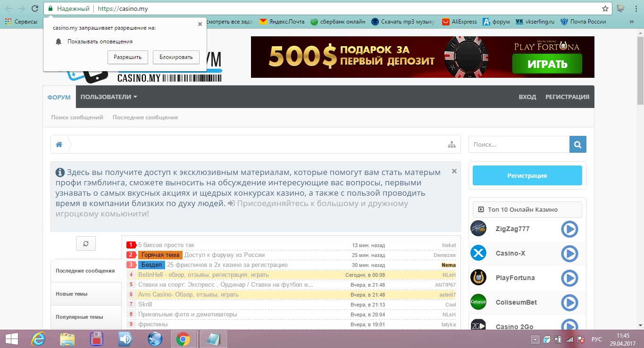Image resolution: width=644 pixels, height=348 pixels.
Task: Open the Сервисы apps shortcut
Action: click(21, 22)
